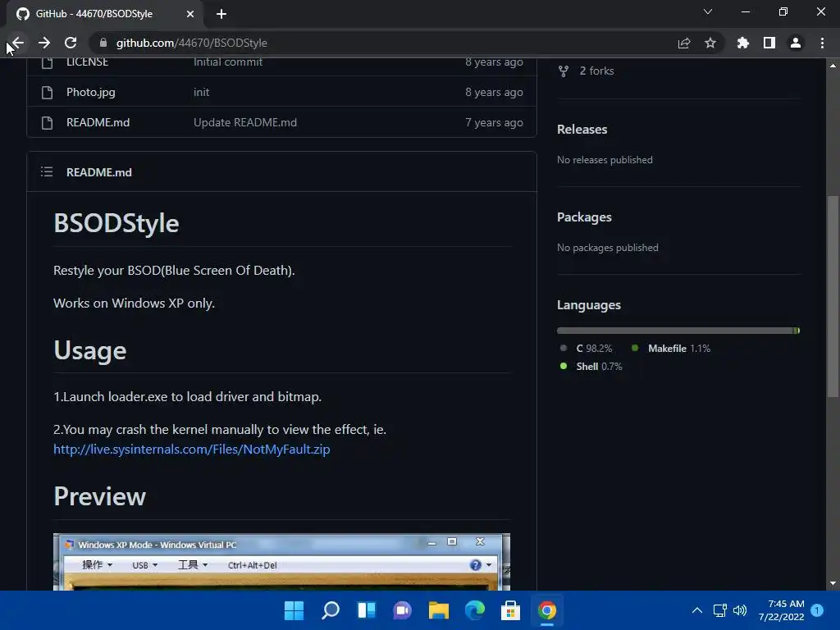Viewport: 840px width, 630px height.
Task: View site info via the padlock icon
Action: (x=103, y=43)
